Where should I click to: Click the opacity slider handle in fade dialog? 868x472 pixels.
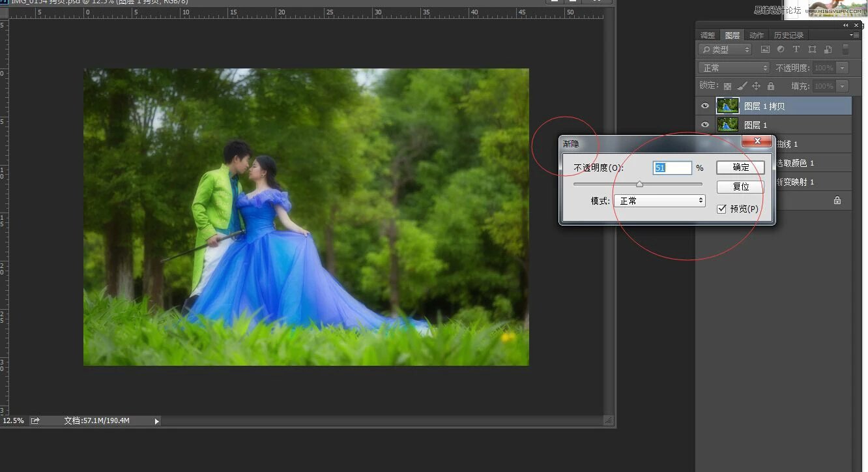tap(639, 184)
